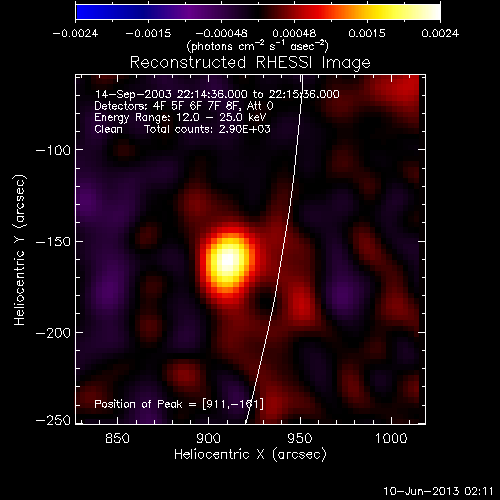Screen dimensions: 500x500
Task: Click the Detectors 4F 5F 6F 7F 8F line
Action: pyautogui.click(x=184, y=106)
